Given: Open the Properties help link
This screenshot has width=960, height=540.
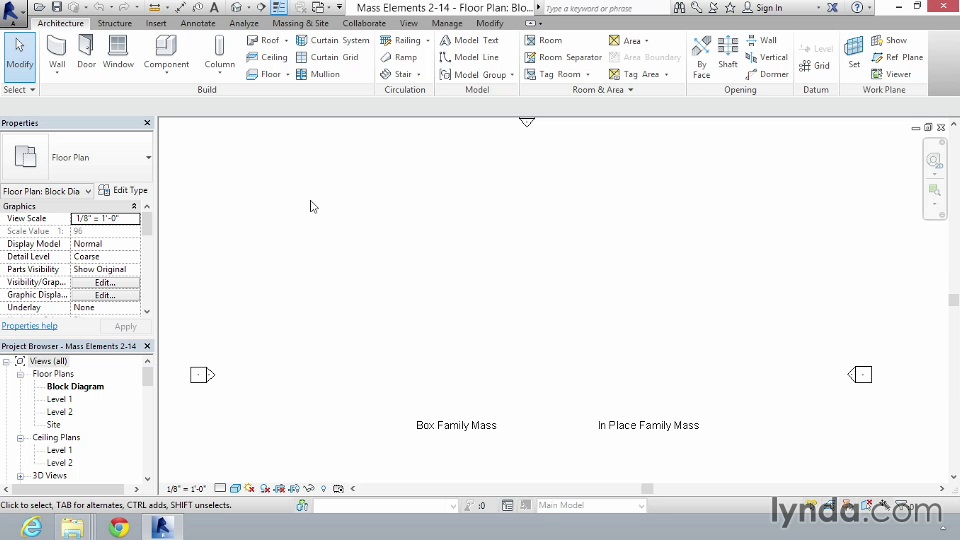Looking at the screenshot, I should (x=29, y=326).
